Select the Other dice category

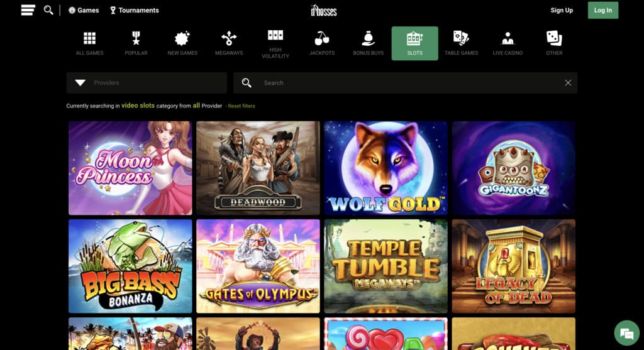(x=554, y=43)
